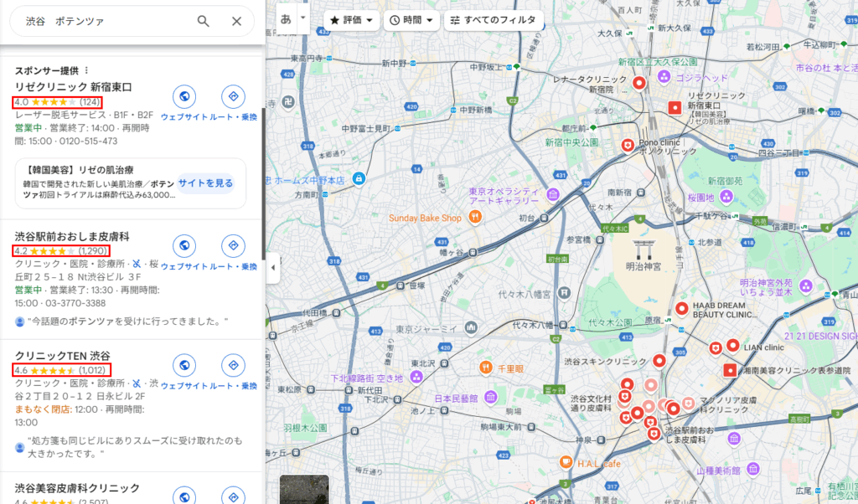Click the HAAB DREAM BEAUTY CLINIC pin

pyautogui.click(x=681, y=309)
